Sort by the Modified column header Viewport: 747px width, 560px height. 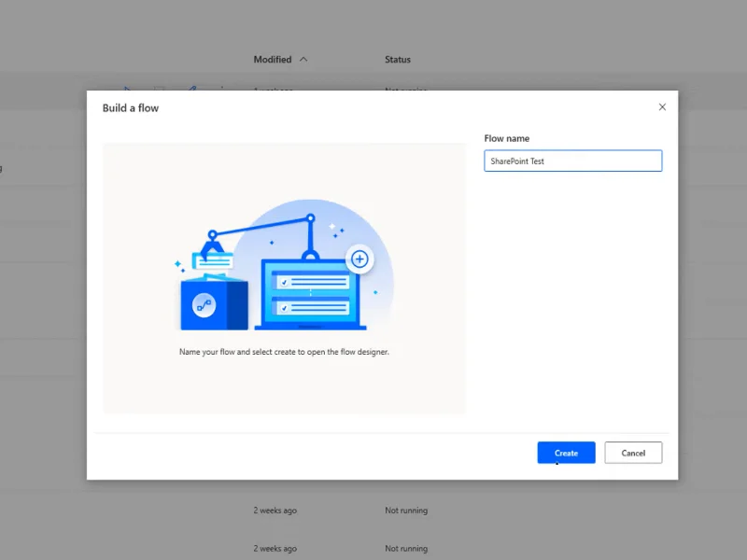(273, 60)
